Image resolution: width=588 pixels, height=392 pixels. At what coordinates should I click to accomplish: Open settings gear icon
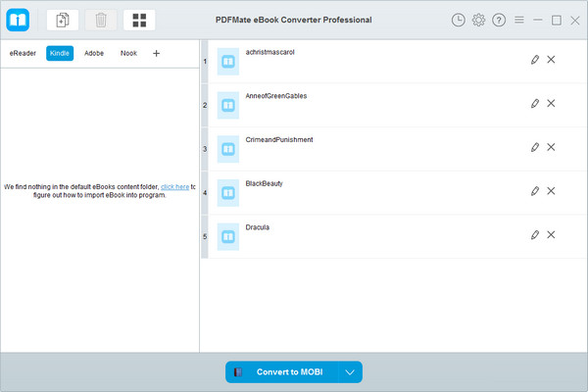(x=478, y=20)
